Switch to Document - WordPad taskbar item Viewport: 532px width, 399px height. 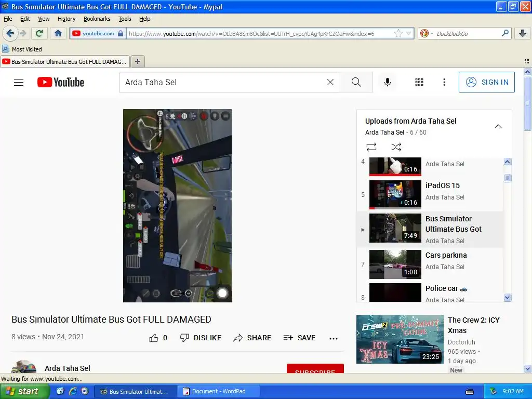219,391
